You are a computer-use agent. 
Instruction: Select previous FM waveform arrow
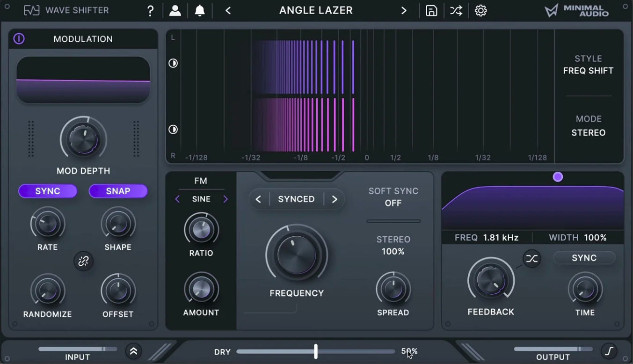(177, 199)
